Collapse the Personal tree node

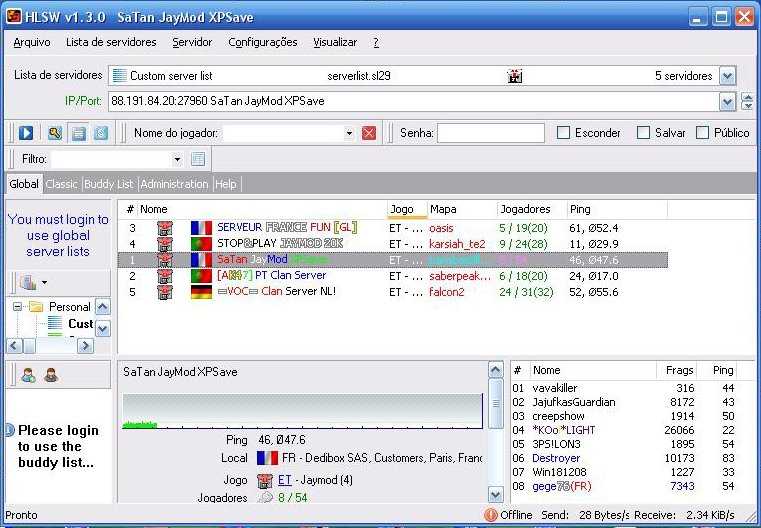click(x=17, y=307)
